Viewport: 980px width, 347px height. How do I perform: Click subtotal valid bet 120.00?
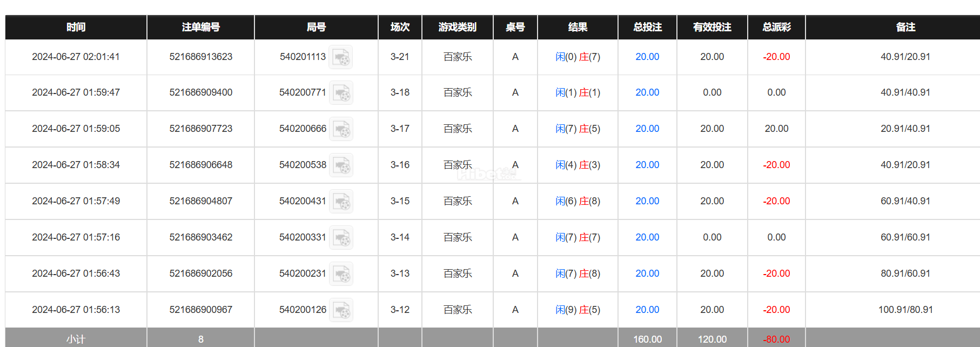[712, 339]
